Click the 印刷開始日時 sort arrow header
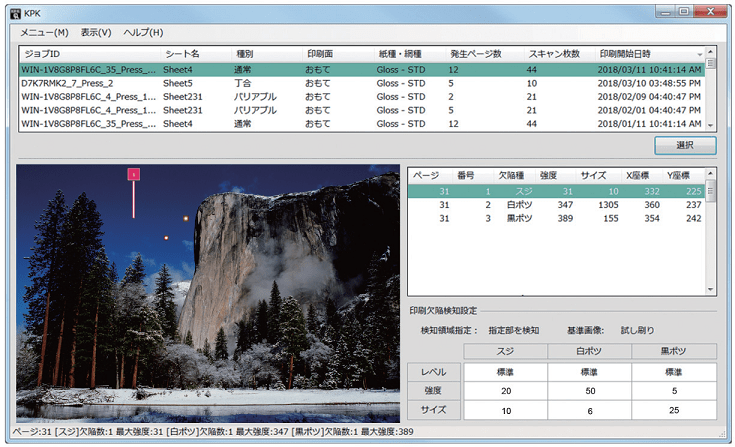The height and width of the screenshot is (447, 735). (x=650, y=54)
